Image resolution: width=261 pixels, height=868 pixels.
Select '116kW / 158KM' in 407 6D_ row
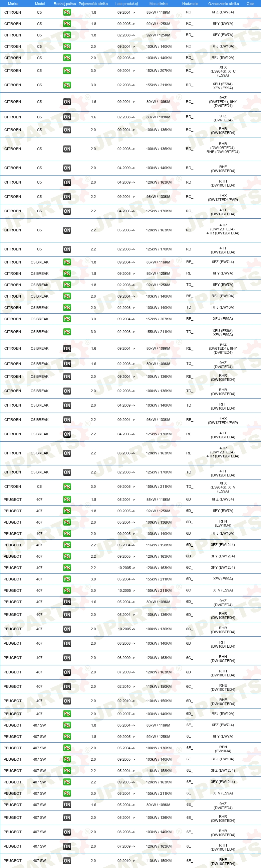[x=159, y=545]
